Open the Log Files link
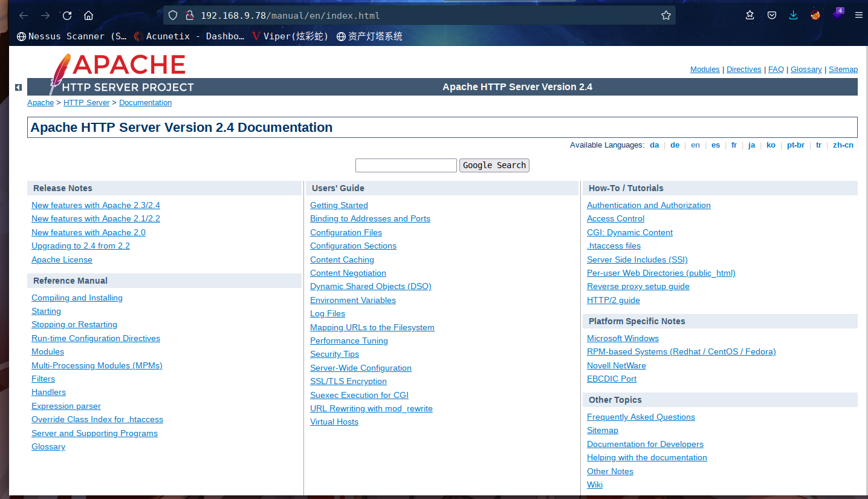This screenshot has height=499, width=868. (328, 313)
